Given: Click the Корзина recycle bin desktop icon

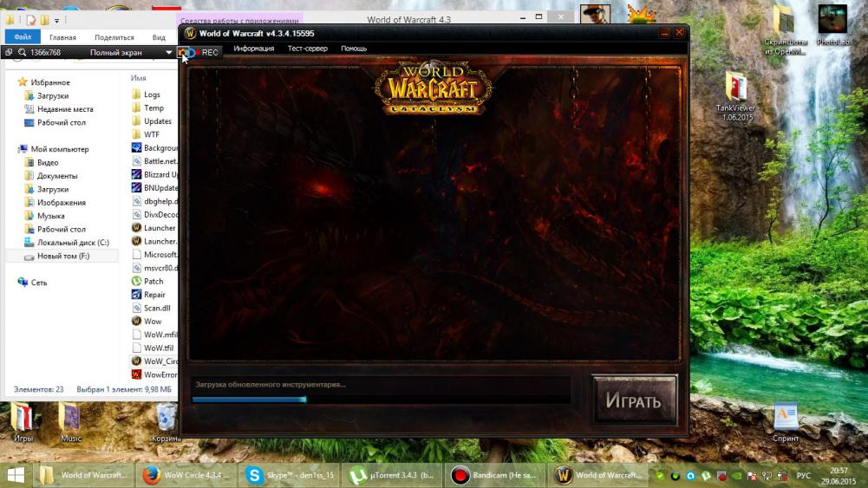Looking at the screenshot, I should click(x=166, y=422).
